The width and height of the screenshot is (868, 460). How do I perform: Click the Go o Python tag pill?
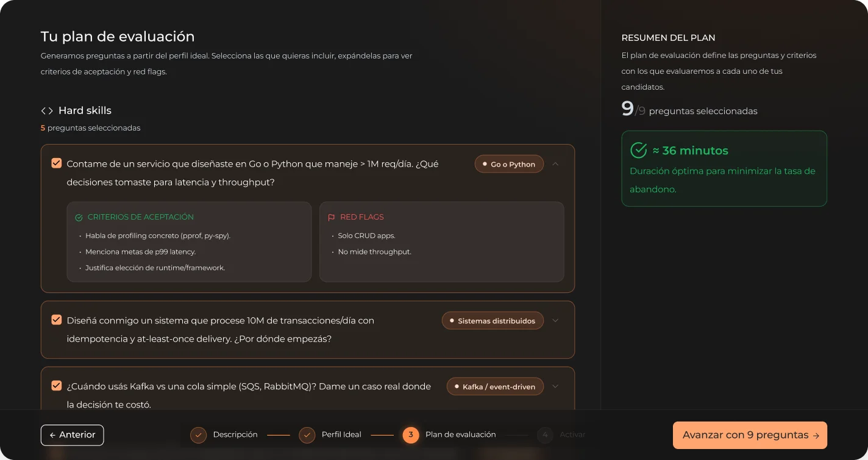click(x=509, y=164)
